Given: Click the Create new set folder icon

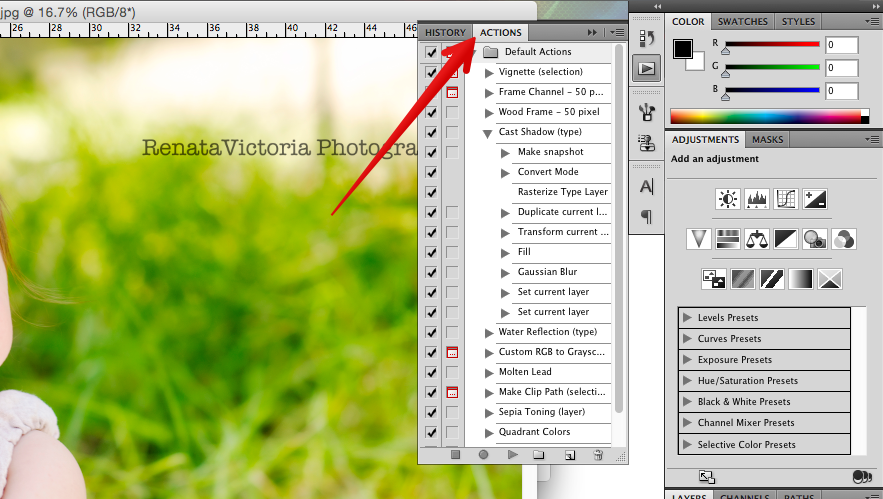Looking at the screenshot, I should pos(539,455).
